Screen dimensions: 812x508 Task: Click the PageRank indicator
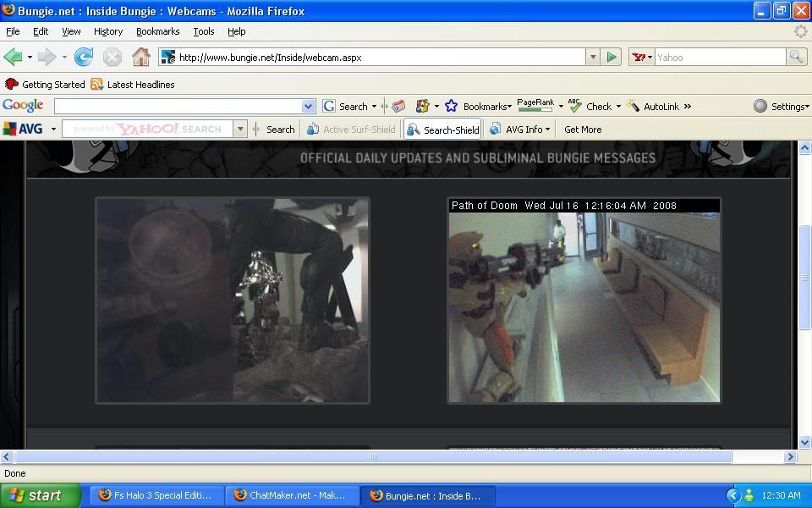535,105
